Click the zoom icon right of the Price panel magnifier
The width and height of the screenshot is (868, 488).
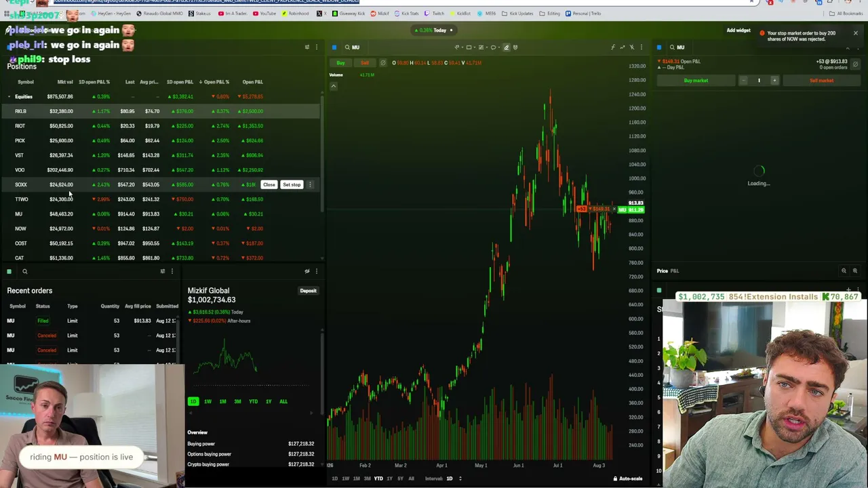pos(855,271)
